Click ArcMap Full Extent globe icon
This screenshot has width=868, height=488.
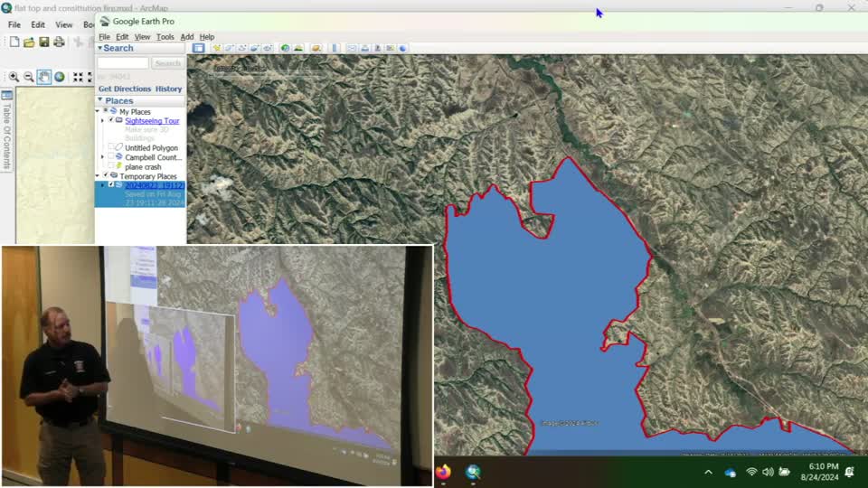60,77
